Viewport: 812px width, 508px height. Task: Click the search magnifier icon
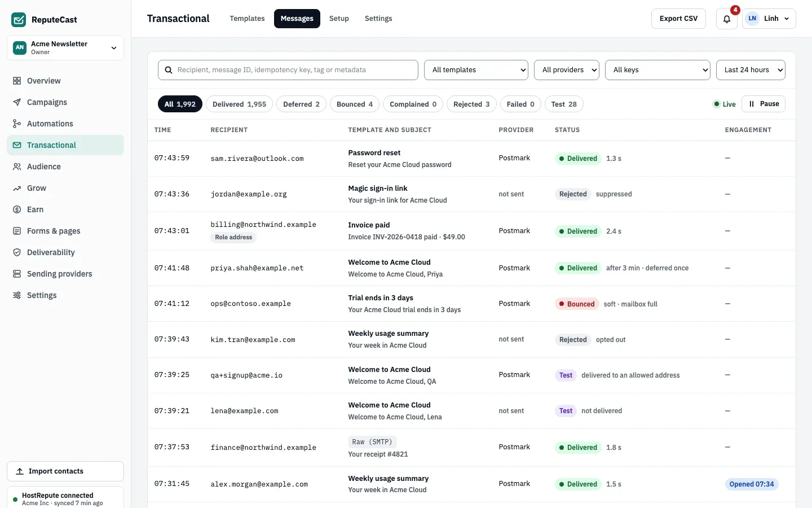[169, 70]
